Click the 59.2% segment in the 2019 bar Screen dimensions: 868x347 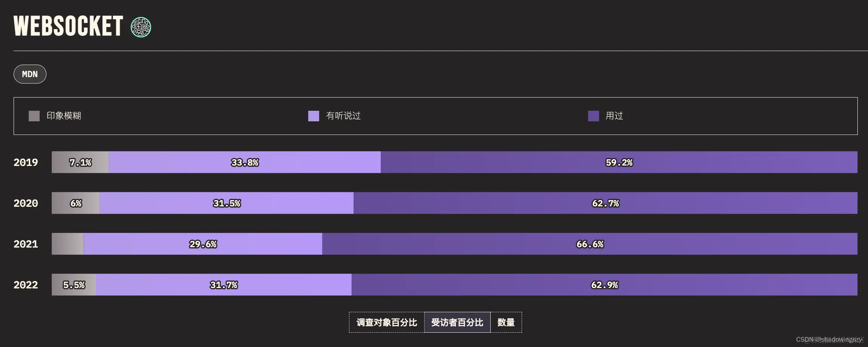click(x=619, y=162)
